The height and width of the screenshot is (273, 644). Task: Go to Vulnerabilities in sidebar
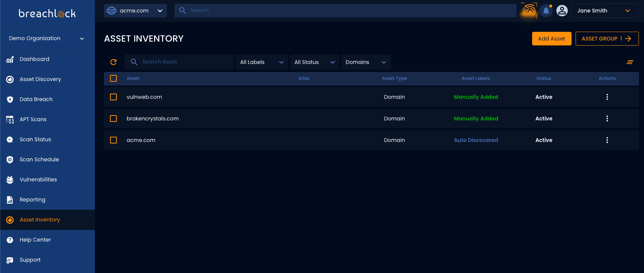[x=38, y=179]
